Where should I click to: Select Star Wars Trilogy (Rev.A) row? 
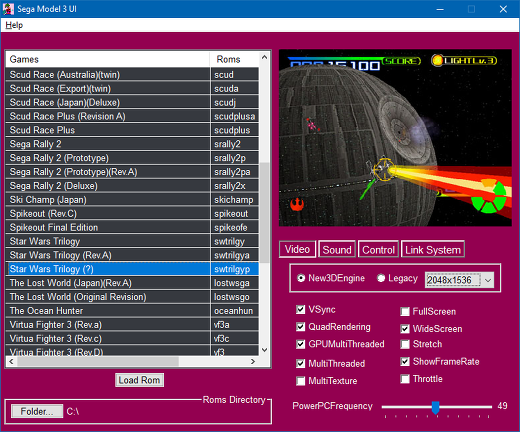[132, 255]
